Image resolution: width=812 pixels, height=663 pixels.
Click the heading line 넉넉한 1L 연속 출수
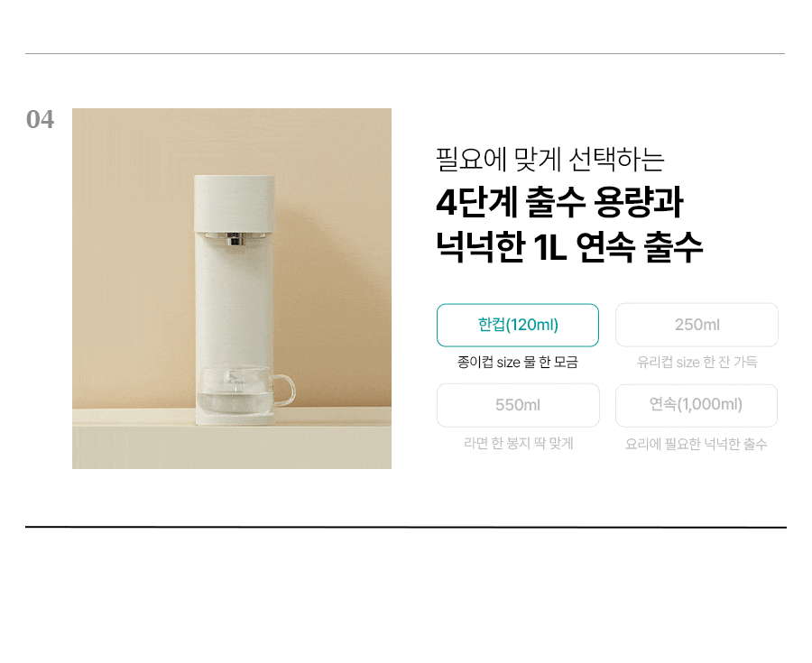click(569, 247)
